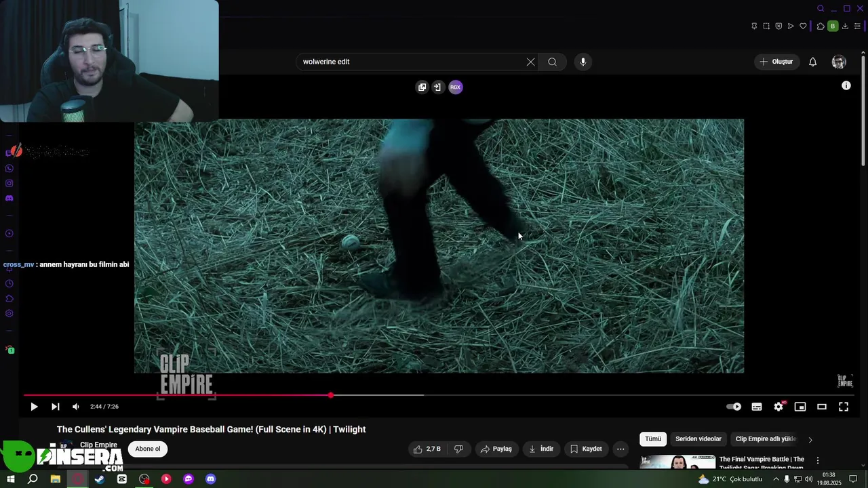Open more actions three-dot menu

[x=620, y=449]
